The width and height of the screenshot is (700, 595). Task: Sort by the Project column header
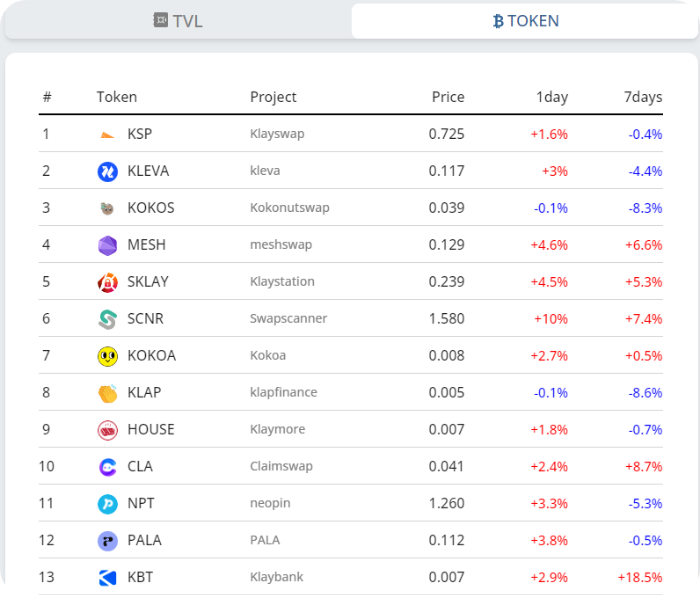273,97
